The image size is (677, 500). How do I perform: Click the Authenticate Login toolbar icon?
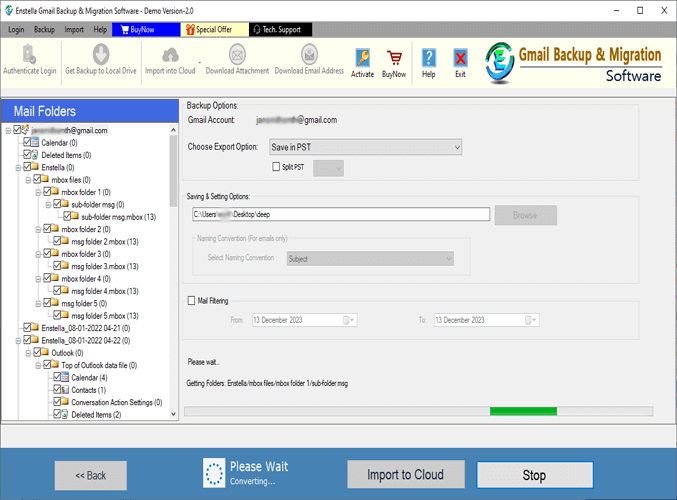(x=29, y=58)
